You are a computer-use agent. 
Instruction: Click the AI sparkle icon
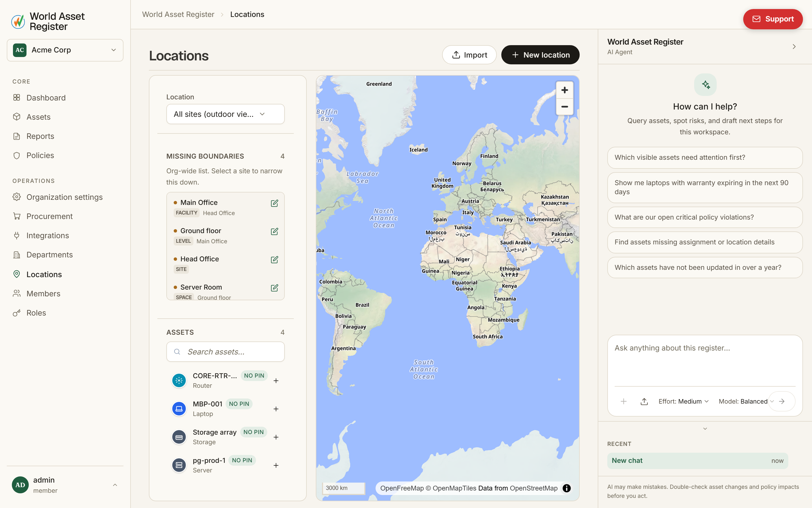(705, 85)
